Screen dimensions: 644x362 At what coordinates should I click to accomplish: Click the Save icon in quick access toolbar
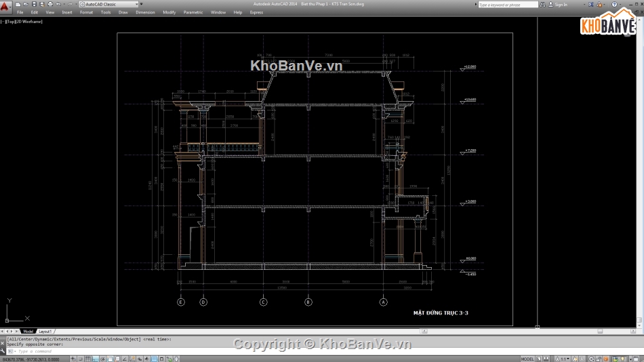(34, 4)
